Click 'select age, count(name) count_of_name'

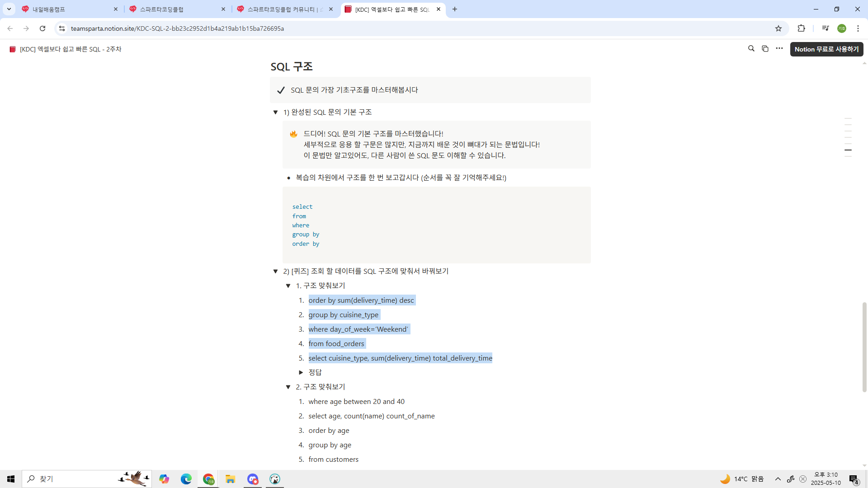pyautogui.click(x=372, y=416)
